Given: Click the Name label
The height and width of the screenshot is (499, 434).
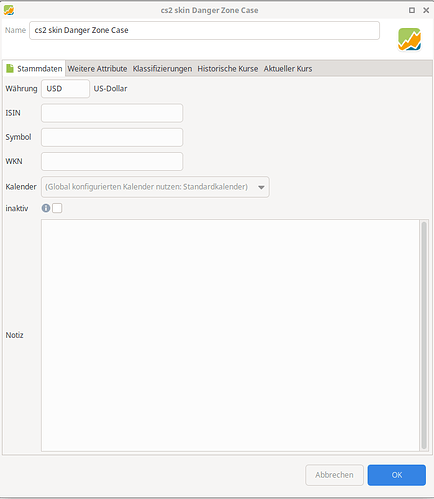Looking at the screenshot, I should click(x=15, y=30).
